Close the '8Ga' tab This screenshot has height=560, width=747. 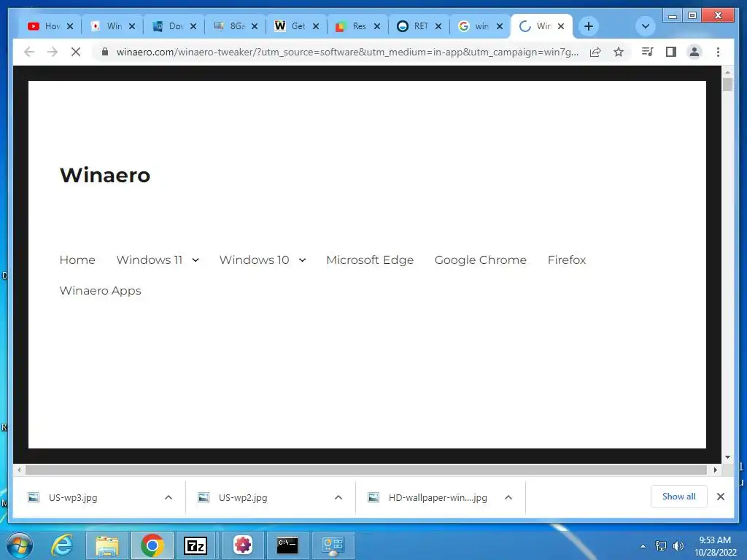[x=255, y=26]
